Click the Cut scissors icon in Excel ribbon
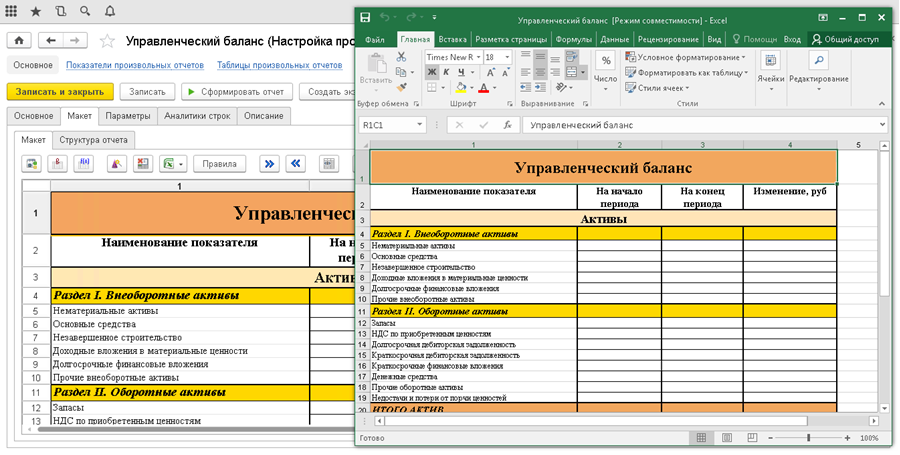The width and height of the screenshot is (900, 455). click(x=402, y=58)
